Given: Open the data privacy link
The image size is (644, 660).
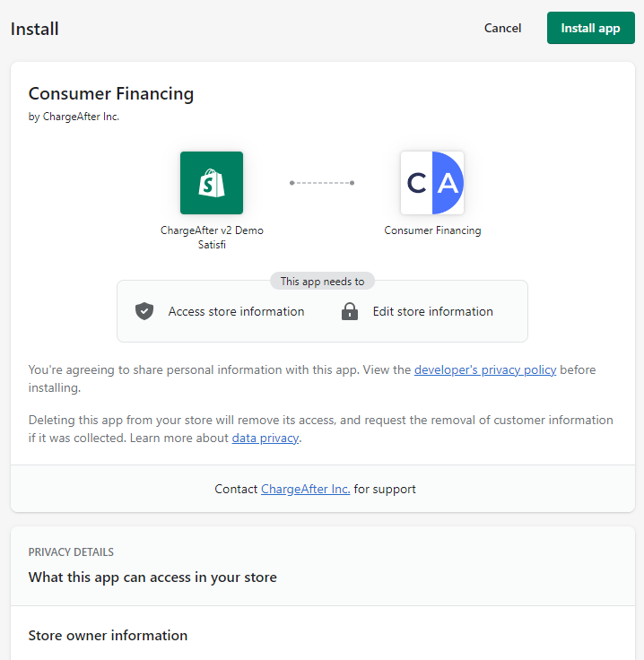Looking at the screenshot, I should click(x=265, y=438).
